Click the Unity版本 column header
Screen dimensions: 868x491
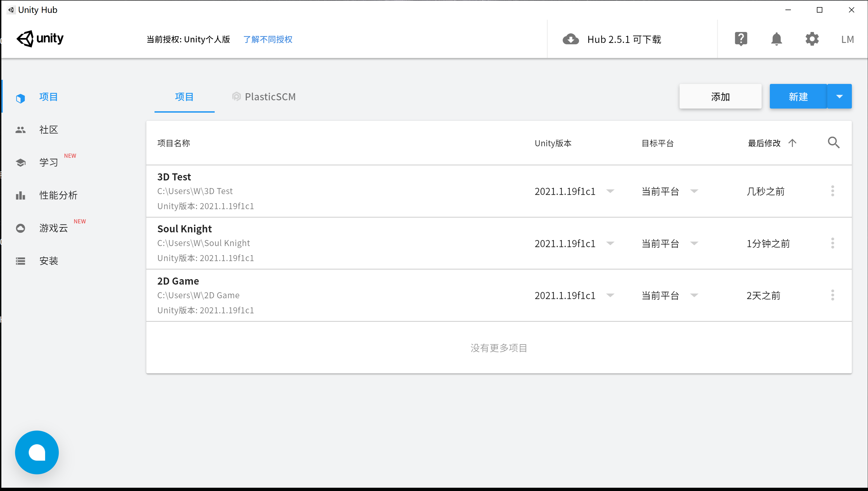[x=553, y=143]
